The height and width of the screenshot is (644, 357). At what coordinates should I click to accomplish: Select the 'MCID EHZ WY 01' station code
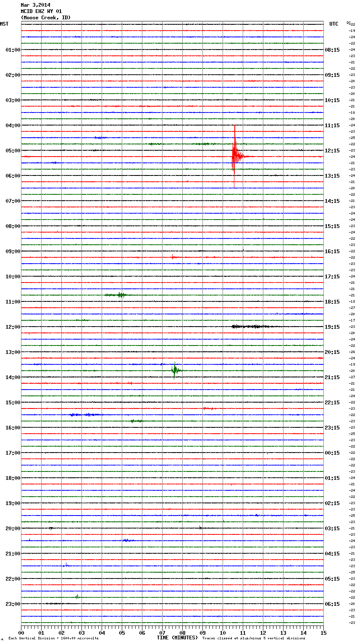[x=41, y=11]
